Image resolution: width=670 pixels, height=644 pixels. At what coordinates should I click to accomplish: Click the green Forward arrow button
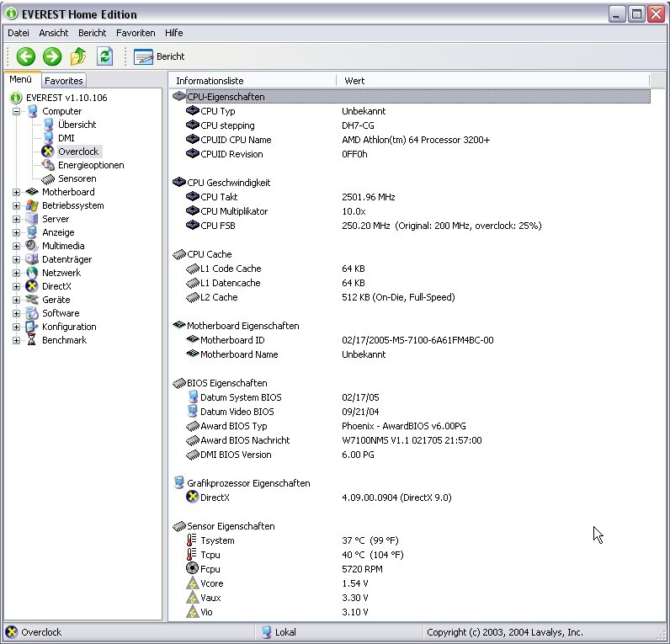click(52, 56)
